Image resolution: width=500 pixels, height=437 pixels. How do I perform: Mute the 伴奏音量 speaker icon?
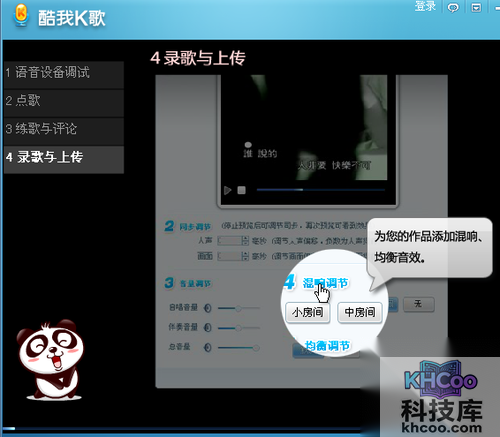(x=208, y=328)
